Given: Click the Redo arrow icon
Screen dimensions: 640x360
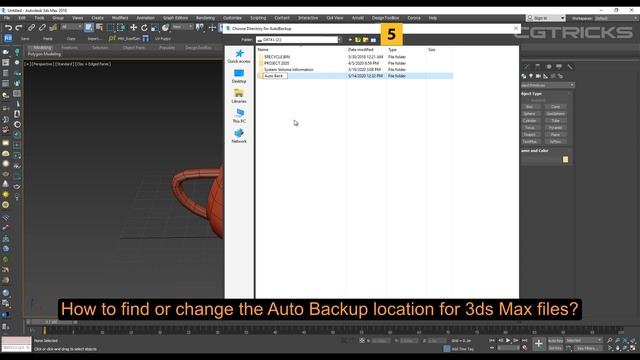Looking at the screenshot, I should pos(19,28).
